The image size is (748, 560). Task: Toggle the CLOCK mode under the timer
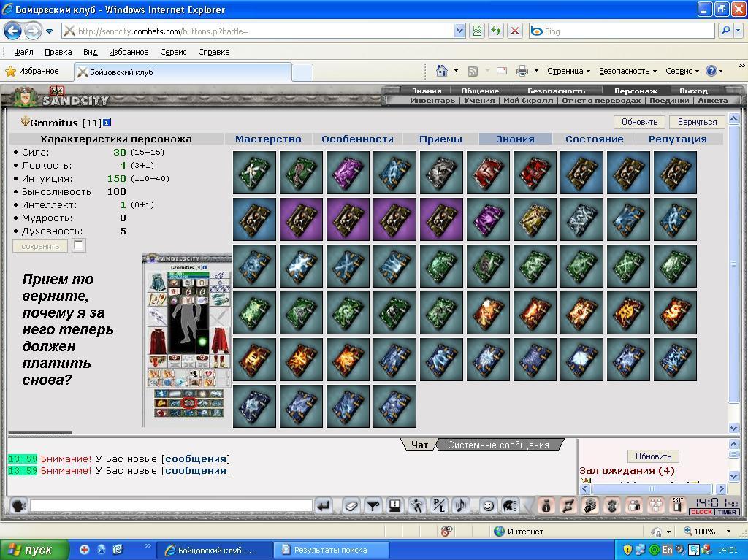[701, 512]
